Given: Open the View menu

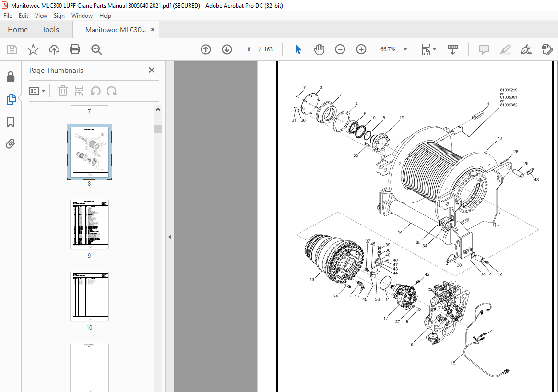Looking at the screenshot, I should tap(41, 16).
